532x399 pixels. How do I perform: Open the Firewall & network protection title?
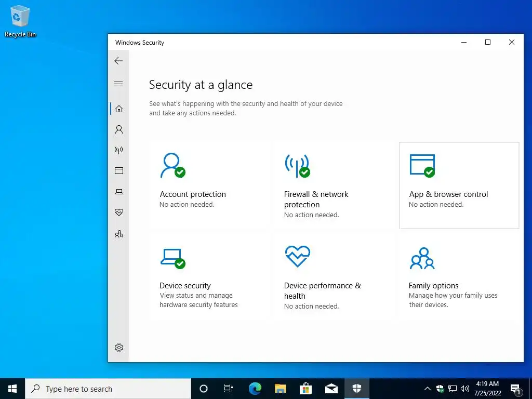point(316,199)
